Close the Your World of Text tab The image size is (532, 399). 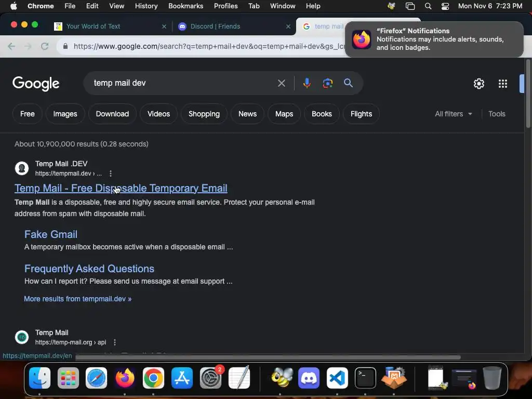click(164, 26)
